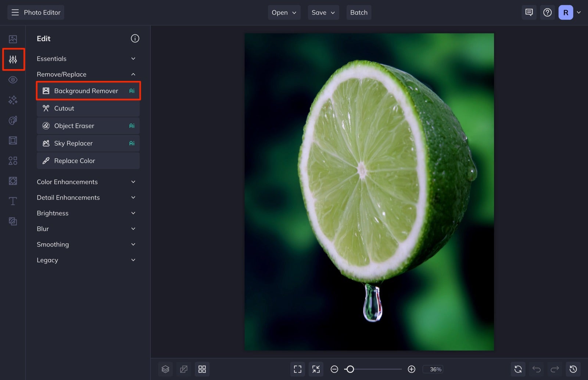The image size is (588, 380).
Task: Click the shapes Graphics panel icon
Action: (x=13, y=160)
